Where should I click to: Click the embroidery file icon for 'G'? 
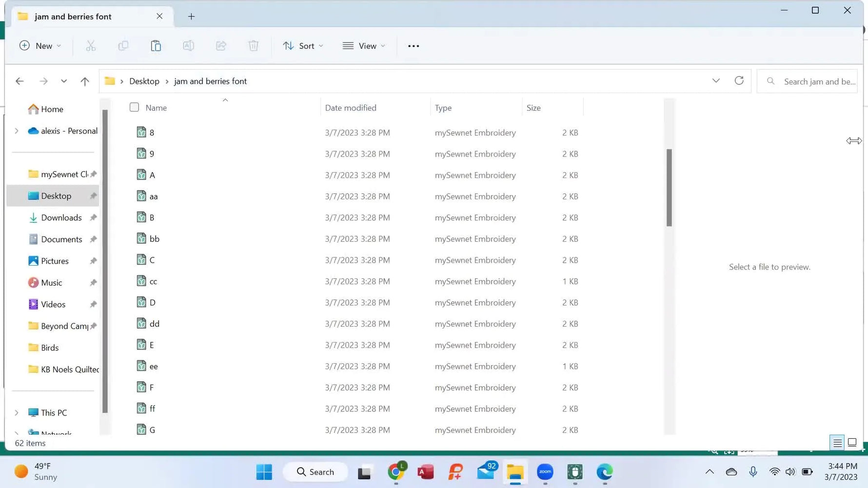[141, 429]
